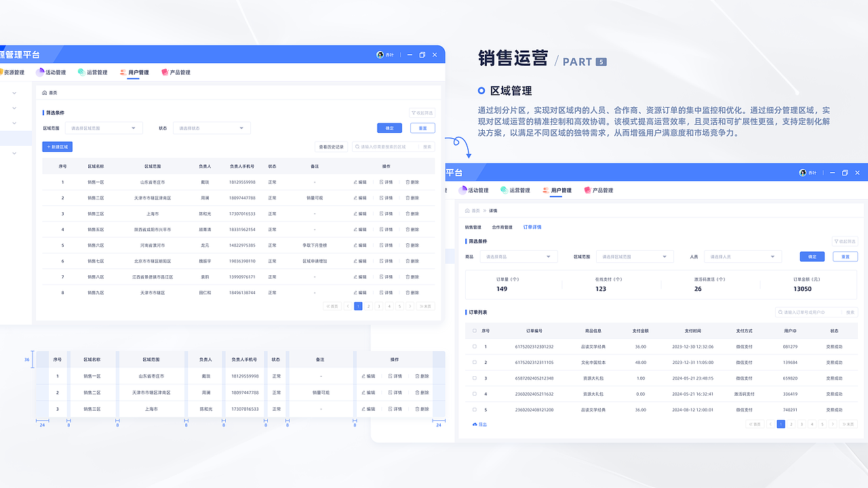Select all orders via the header checkbox

474,331
